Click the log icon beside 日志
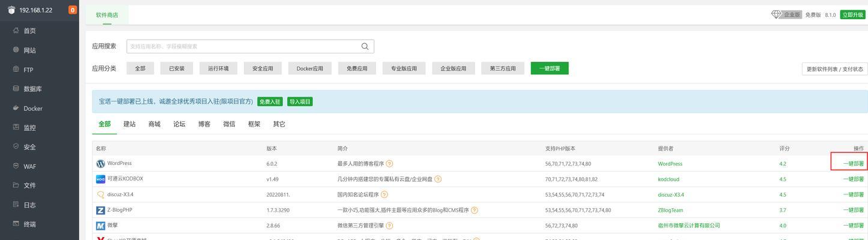Viewport: 868px width, 240px height. pos(16,205)
